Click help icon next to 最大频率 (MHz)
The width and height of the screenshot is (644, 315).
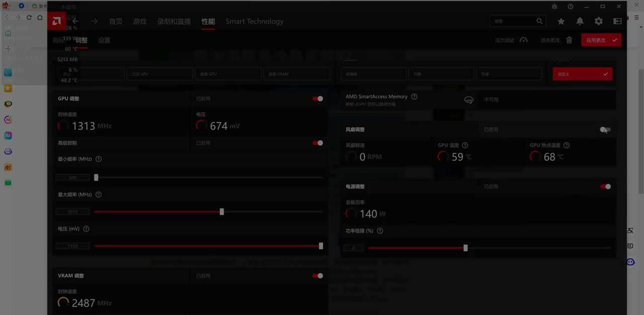[99, 195]
